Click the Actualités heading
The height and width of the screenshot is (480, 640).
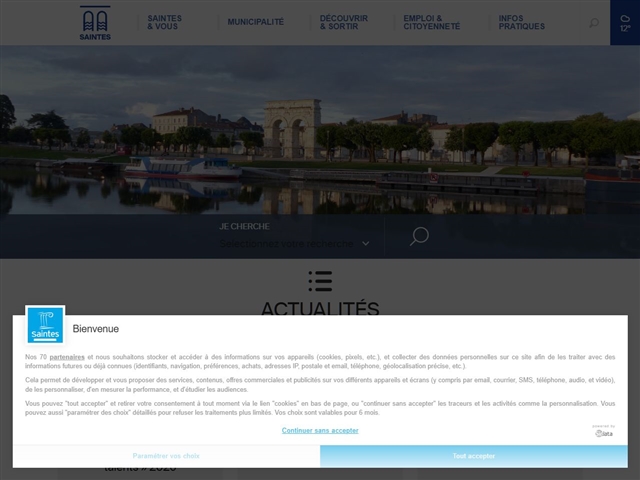(x=320, y=309)
